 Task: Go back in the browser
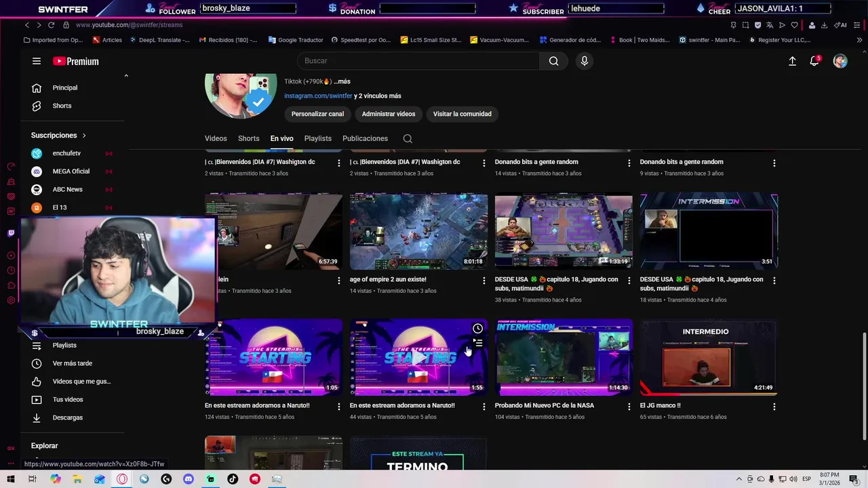(27, 25)
